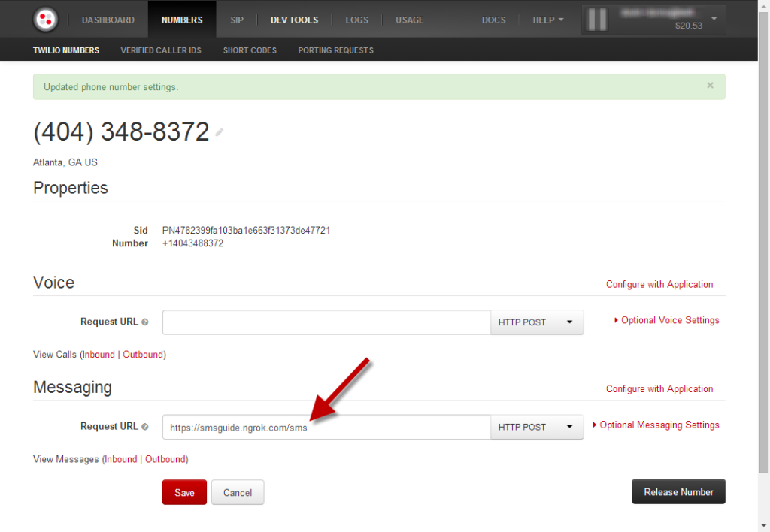The width and height of the screenshot is (770, 532).
Task: Click the Release Number button
Action: 678,491
